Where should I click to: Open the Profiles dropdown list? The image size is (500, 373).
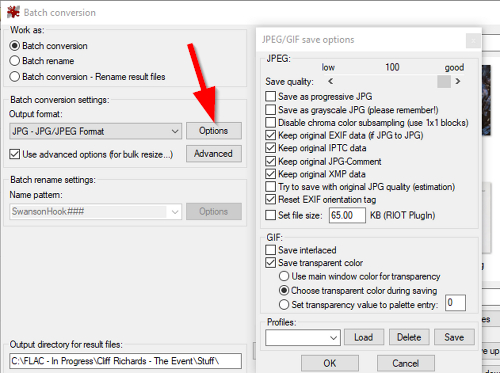pyautogui.click(x=303, y=337)
